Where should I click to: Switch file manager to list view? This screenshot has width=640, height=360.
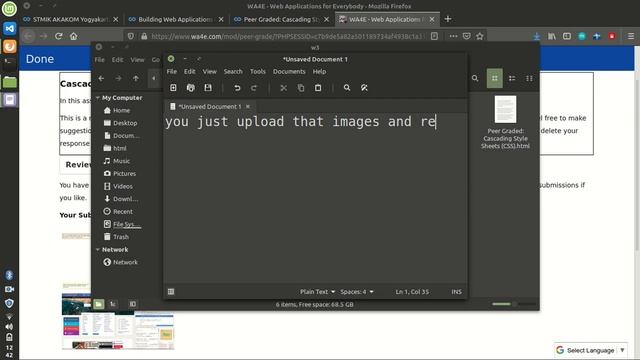coord(512,78)
